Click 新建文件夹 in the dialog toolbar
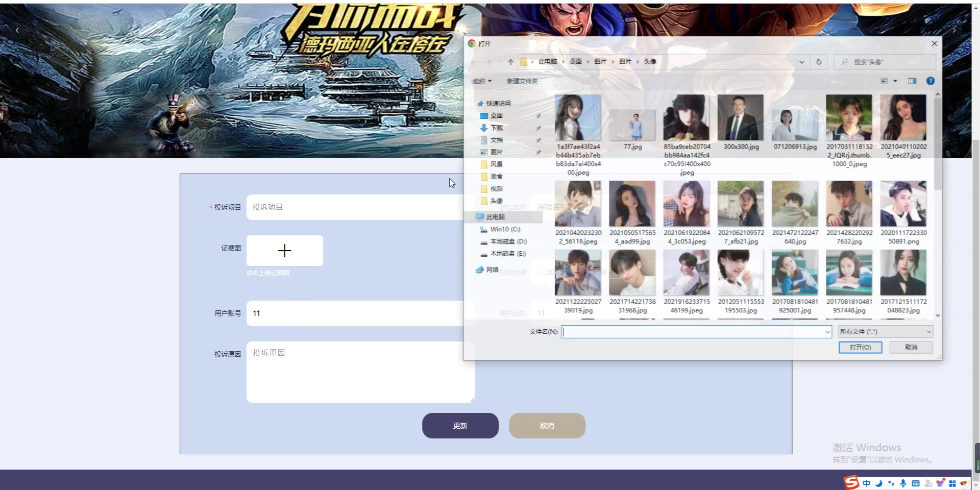 (522, 81)
